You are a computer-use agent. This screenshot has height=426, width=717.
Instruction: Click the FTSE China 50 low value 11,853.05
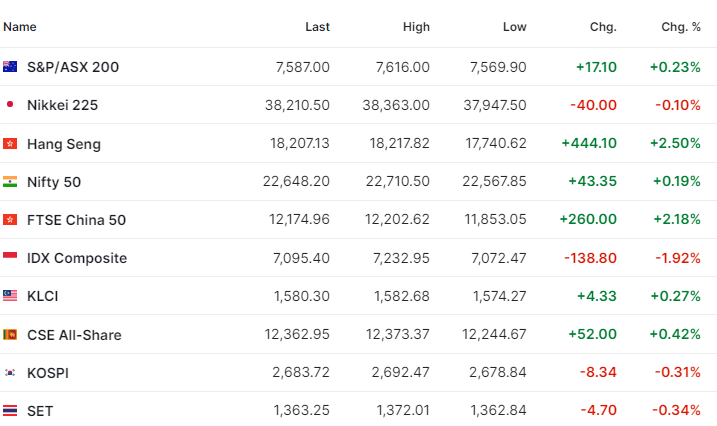click(496, 219)
